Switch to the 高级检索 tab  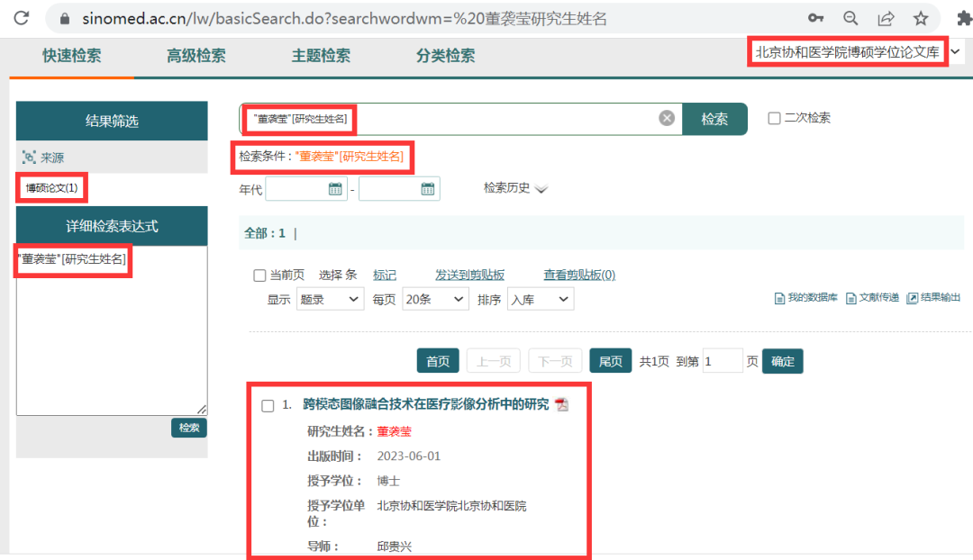196,56
